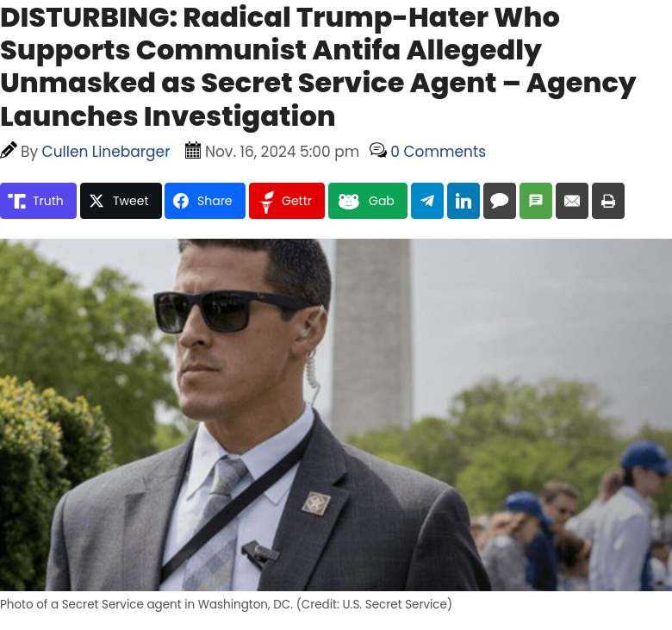Click the article headline text
Image resolution: width=672 pixels, height=630 pixels.
click(318, 66)
